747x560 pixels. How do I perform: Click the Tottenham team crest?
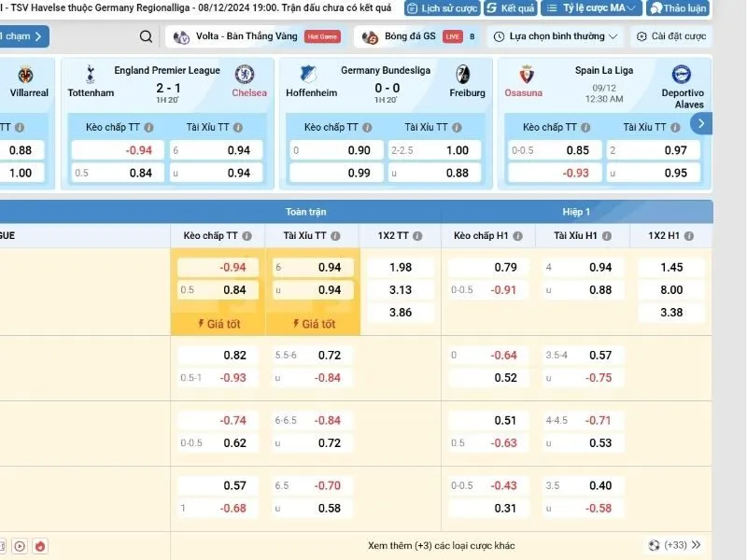tap(90, 75)
